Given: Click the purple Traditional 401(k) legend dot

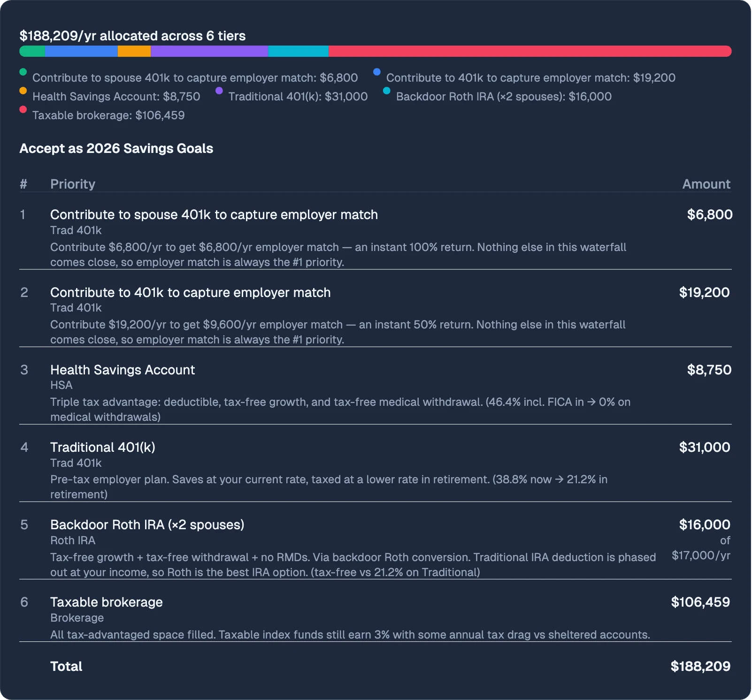Looking at the screenshot, I should (x=219, y=91).
